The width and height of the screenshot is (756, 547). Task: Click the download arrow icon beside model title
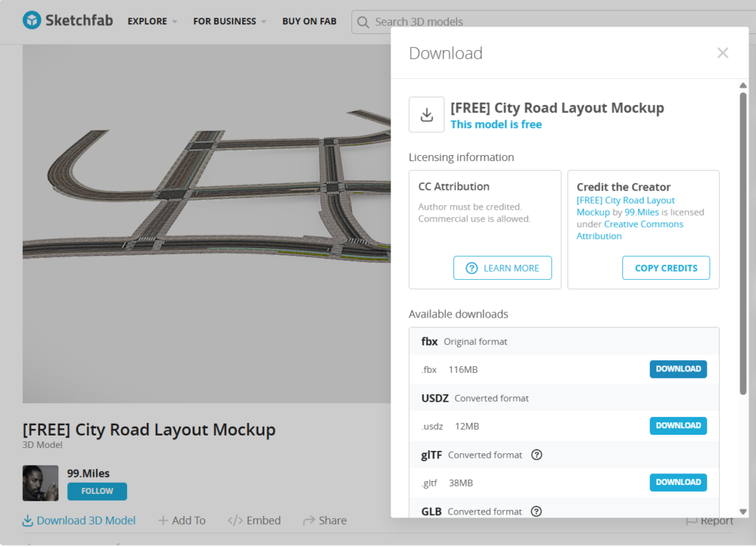pyautogui.click(x=426, y=114)
